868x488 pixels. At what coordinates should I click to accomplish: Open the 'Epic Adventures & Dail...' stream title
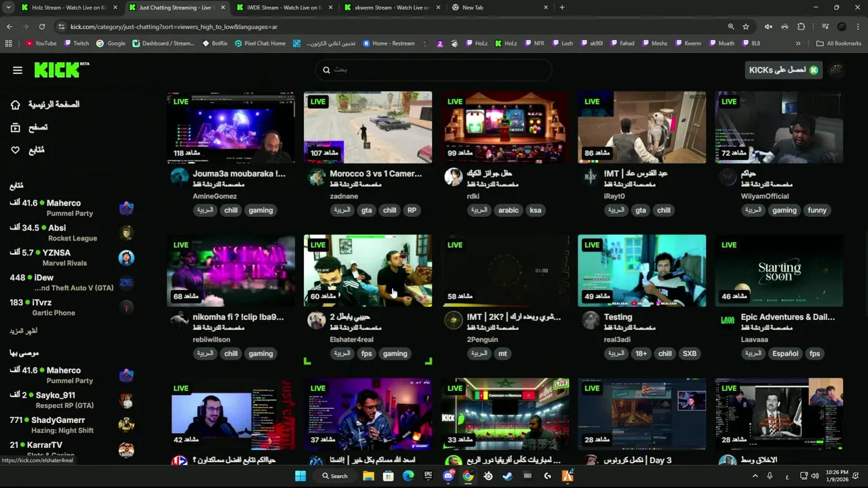coord(788,317)
